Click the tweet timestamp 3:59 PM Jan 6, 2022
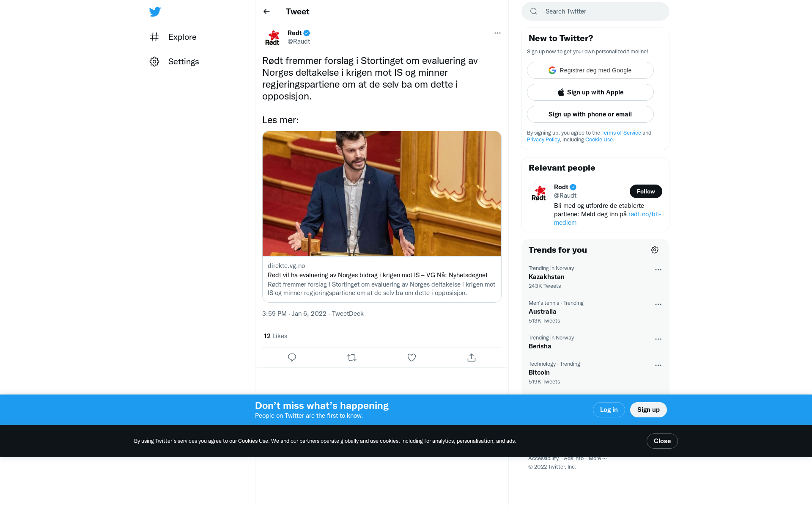Screen dimensions: 812x505 pos(294,314)
